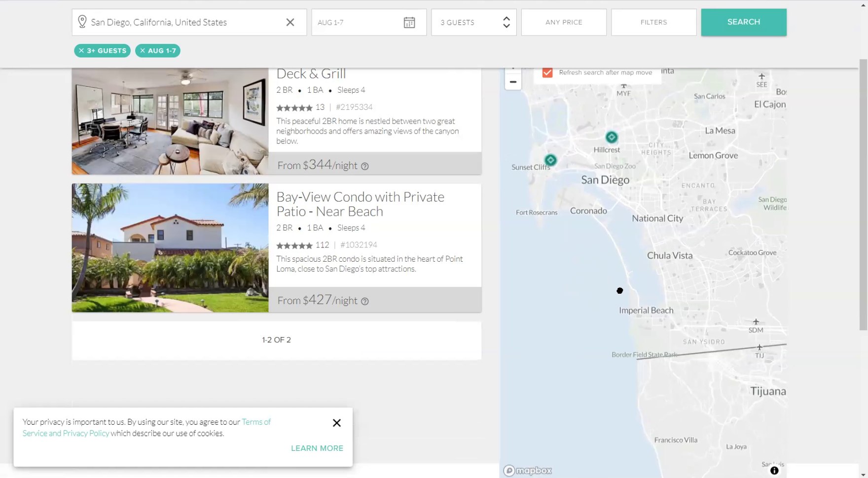Viewport: 868px width, 478px height.
Task: Remove the 3+ Guests filter chip
Action: tap(82, 51)
